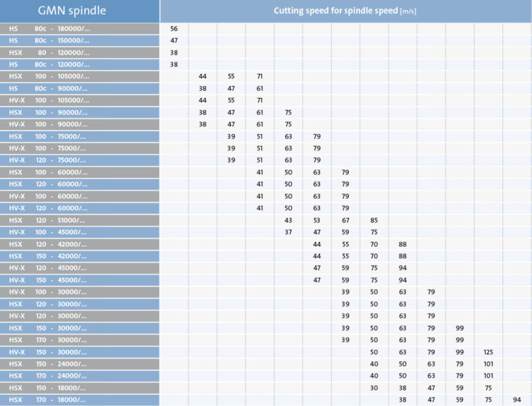
Task: Select the HSX 80 - 120000 row label
Action: pyautogui.click(x=79, y=53)
